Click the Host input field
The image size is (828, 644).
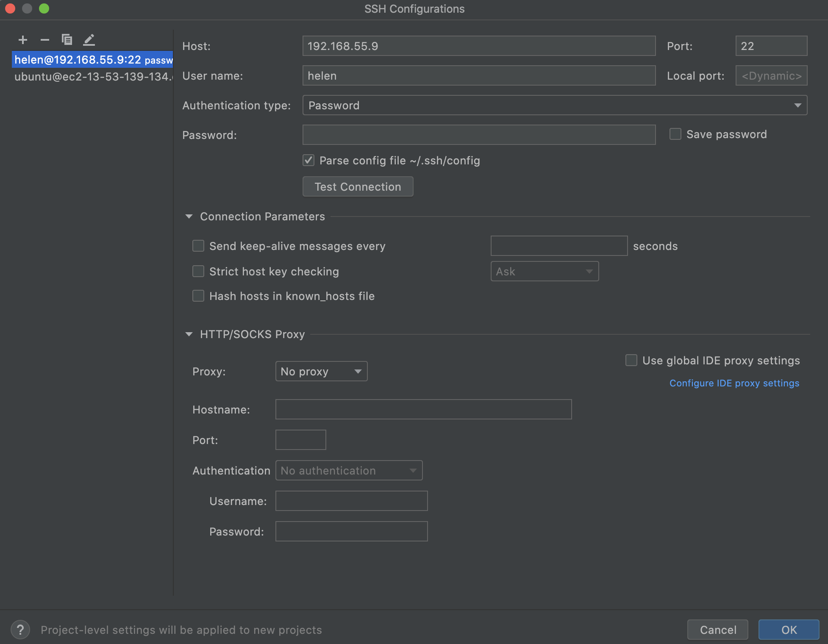(x=480, y=45)
